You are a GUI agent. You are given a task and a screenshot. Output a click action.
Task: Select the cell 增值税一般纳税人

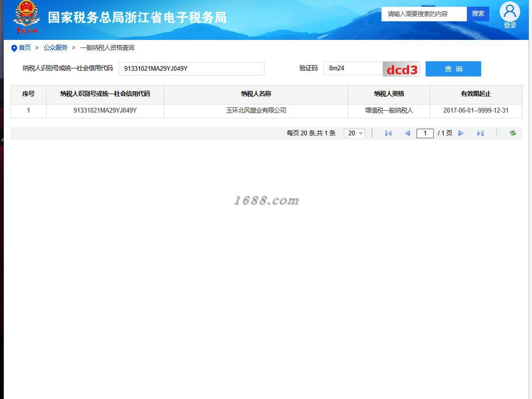pyautogui.click(x=389, y=111)
